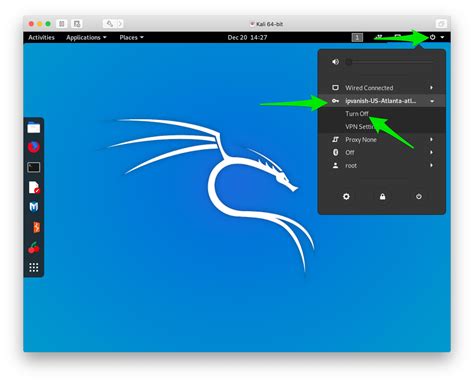Click the speaker volume icon
The width and height of the screenshot is (474, 383).
tap(335, 62)
